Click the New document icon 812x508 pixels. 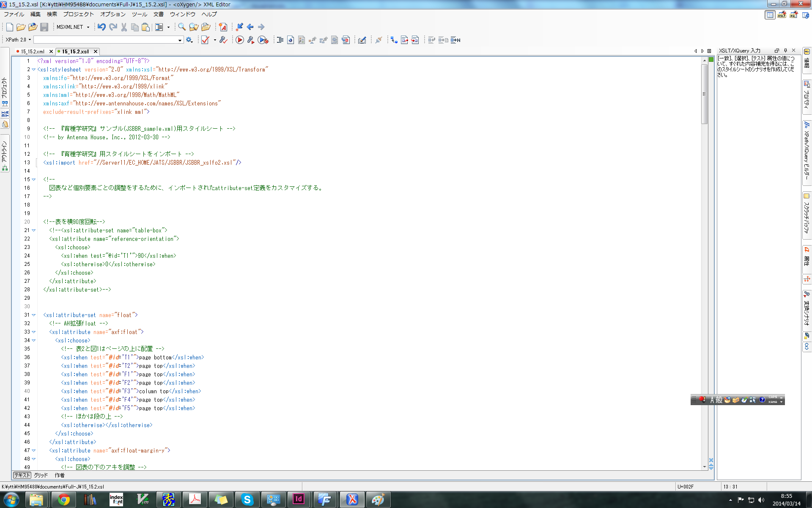pos(9,27)
